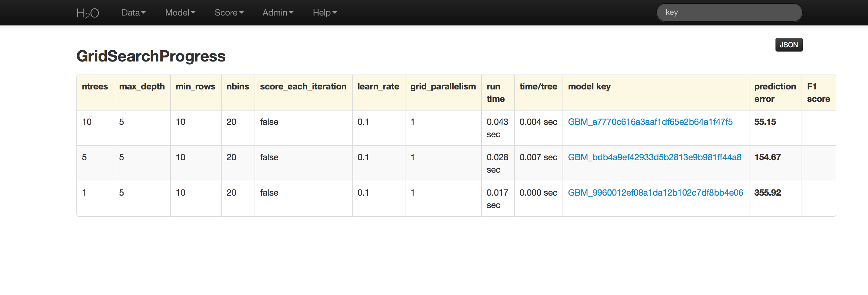
Task: View the JSON response
Action: click(789, 45)
